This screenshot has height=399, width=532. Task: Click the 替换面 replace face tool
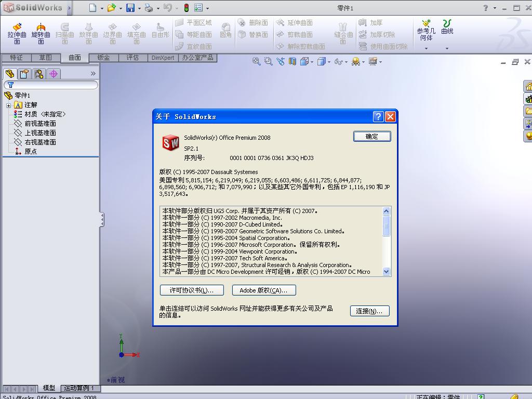[x=253, y=34]
